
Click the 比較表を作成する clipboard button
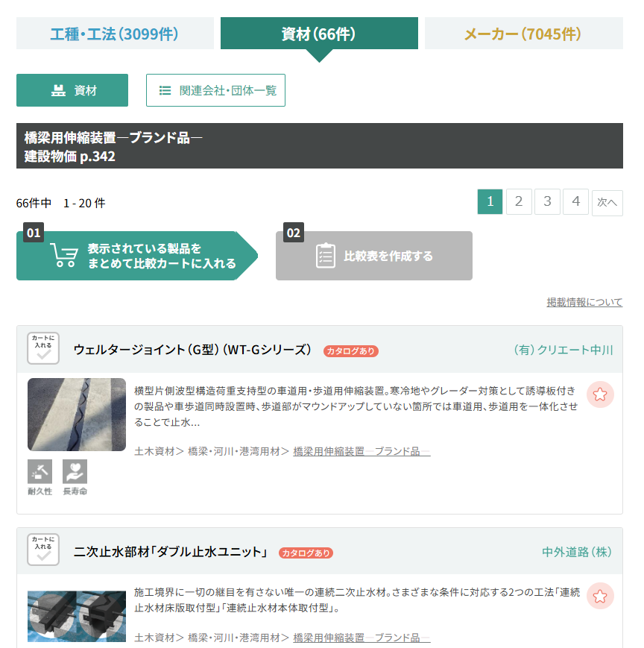[x=373, y=256]
